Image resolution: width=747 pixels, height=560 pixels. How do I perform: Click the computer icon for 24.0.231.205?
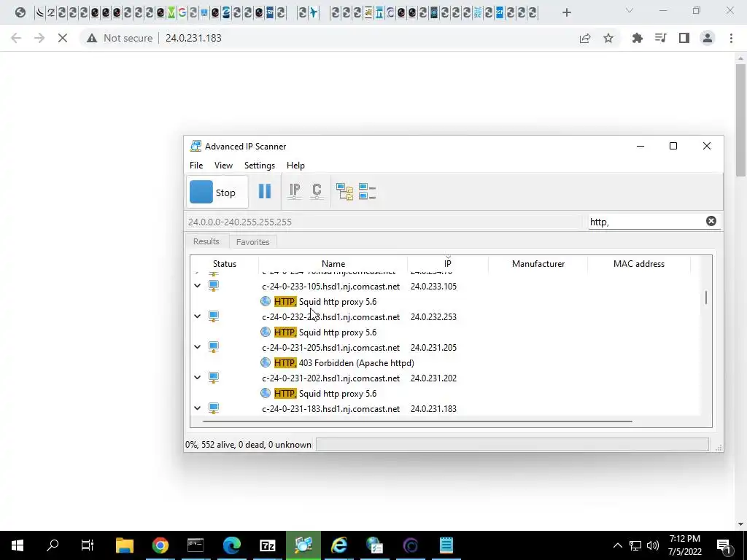pyautogui.click(x=214, y=347)
